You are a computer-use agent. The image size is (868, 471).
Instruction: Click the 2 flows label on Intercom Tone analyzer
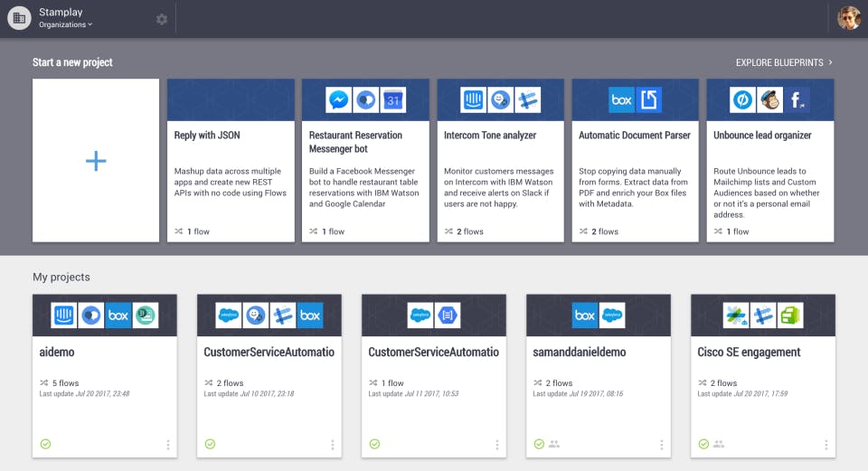click(x=470, y=231)
